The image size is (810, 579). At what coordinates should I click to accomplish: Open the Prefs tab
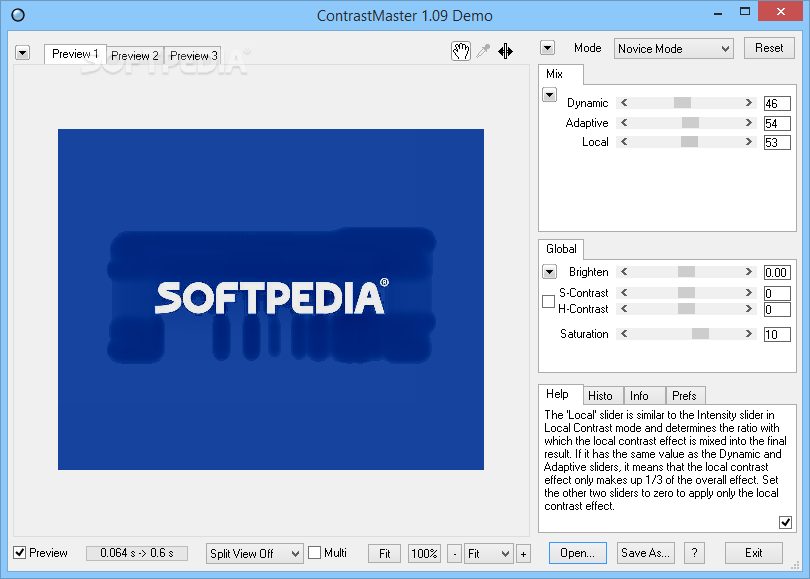686,396
